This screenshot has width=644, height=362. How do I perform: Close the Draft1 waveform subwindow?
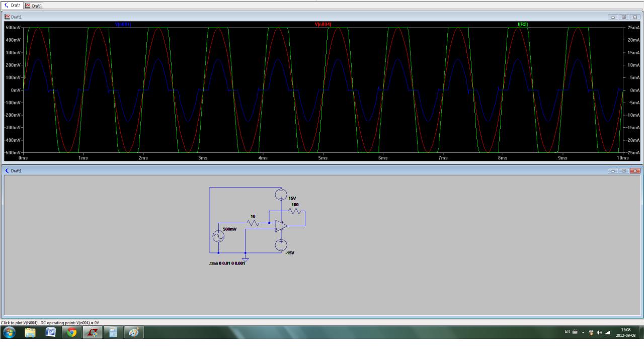click(x=634, y=17)
